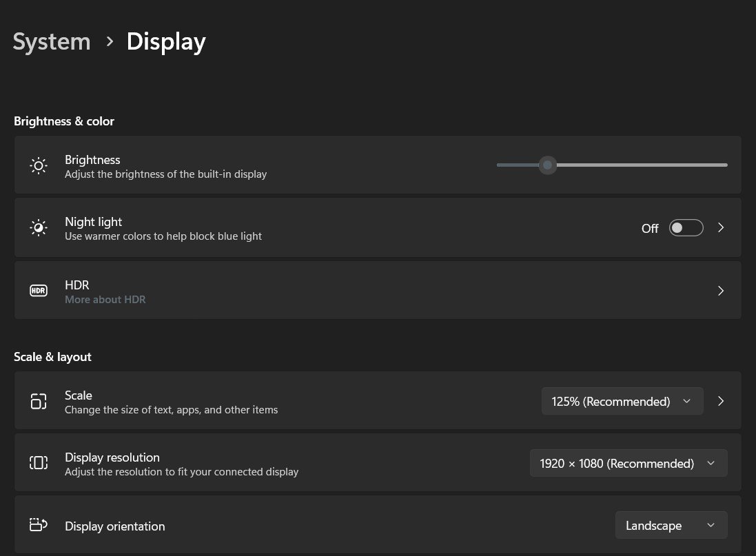The height and width of the screenshot is (556, 756).
Task: Open the Scale percentage dropdown
Action: (622, 400)
